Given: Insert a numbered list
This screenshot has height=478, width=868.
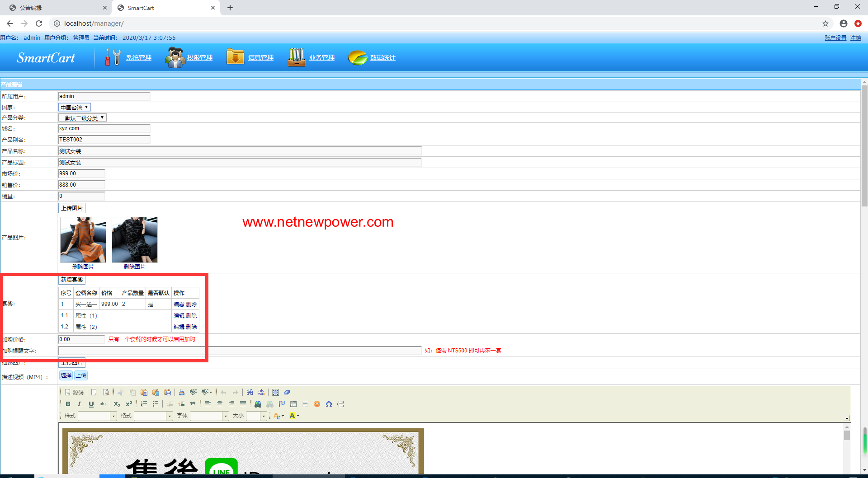Looking at the screenshot, I should (x=144, y=404).
